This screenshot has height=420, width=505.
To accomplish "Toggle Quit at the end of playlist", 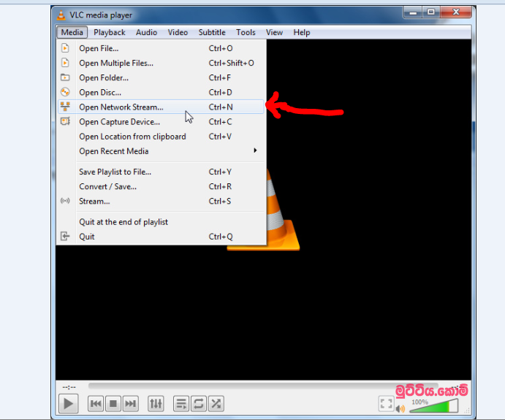I will pyautogui.click(x=161, y=222).
